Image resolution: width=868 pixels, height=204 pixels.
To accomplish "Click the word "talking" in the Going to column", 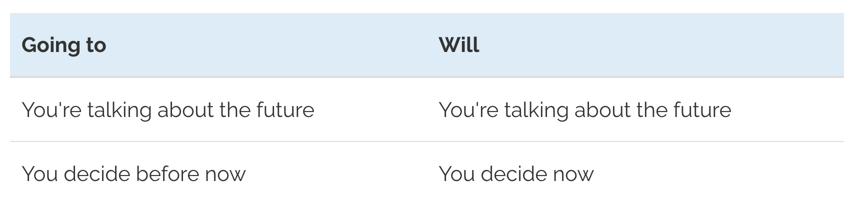I will pos(119,110).
